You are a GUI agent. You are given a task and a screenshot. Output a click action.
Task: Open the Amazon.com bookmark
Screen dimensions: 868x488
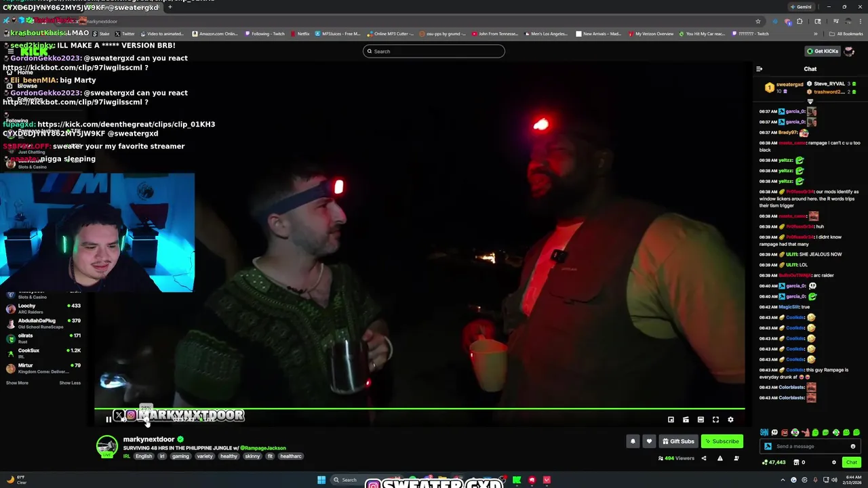point(216,33)
